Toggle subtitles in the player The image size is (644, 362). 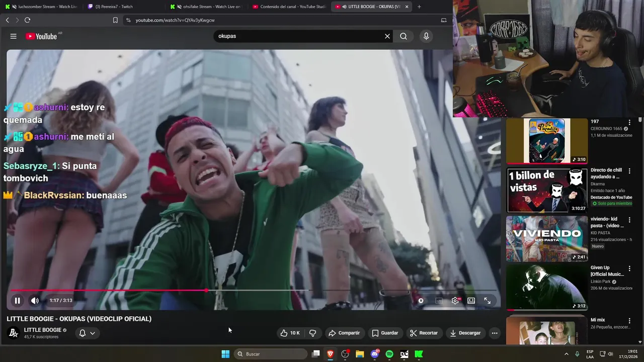pyautogui.click(x=439, y=301)
